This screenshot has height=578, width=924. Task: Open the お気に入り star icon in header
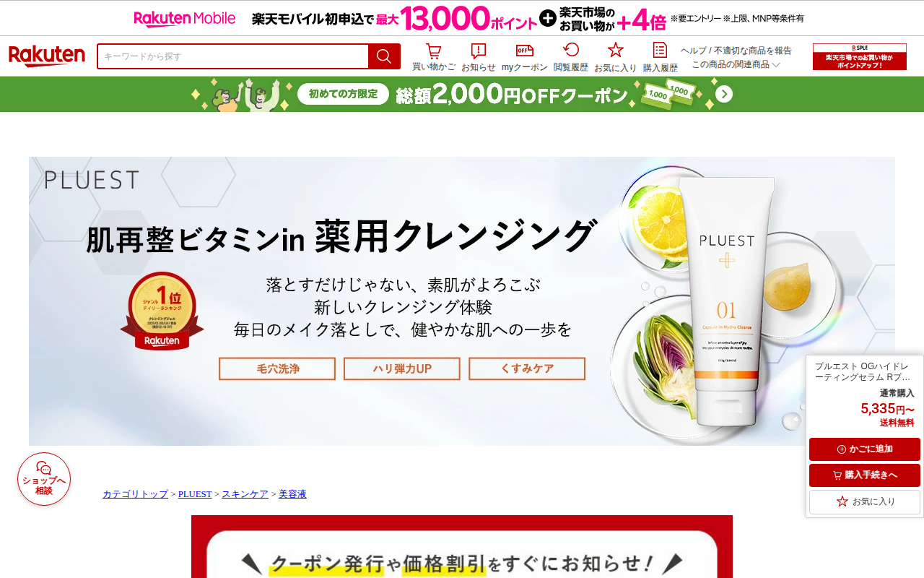coord(616,57)
